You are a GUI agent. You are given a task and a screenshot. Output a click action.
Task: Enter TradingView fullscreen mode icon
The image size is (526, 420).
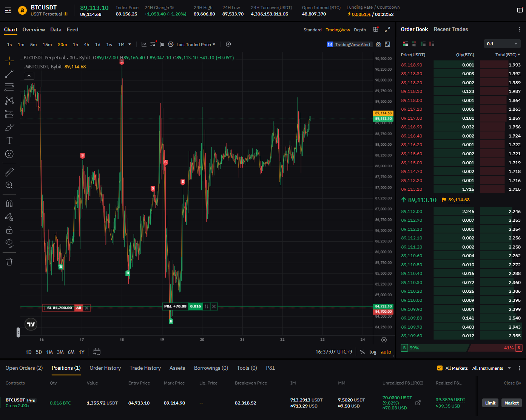coord(387,45)
